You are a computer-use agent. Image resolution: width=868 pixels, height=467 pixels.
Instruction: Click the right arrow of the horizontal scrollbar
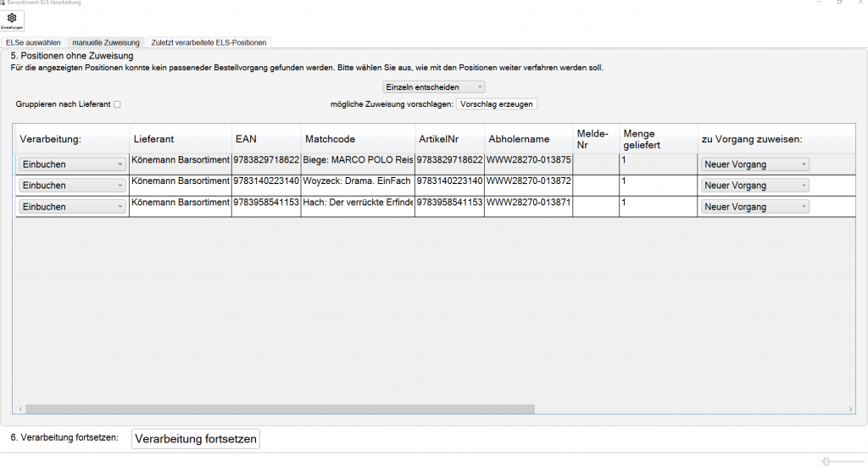[851, 409]
